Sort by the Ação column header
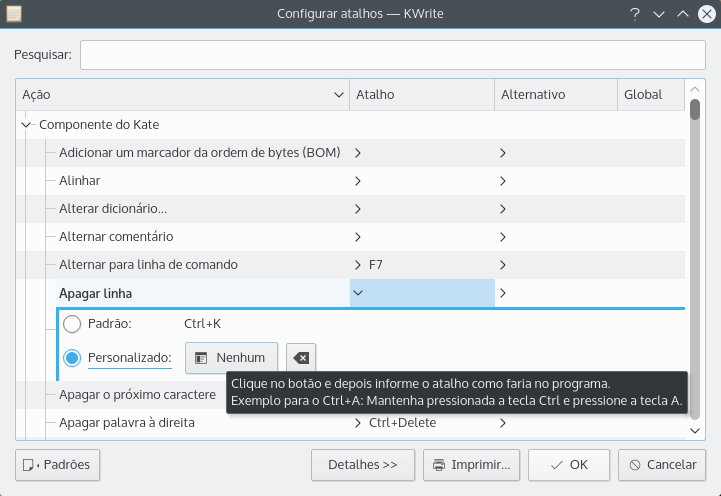Viewport: 721px width, 496px height. click(180, 95)
